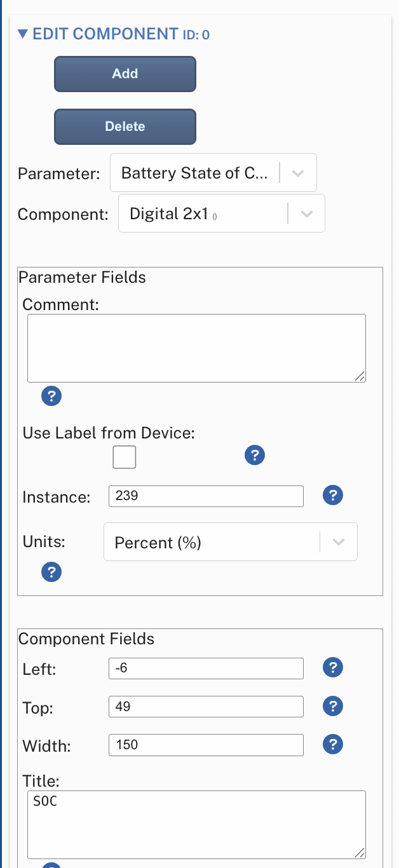Click the help icon below Comment box
Image resolution: width=399 pixels, height=868 pixels.
(x=51, y=397)
